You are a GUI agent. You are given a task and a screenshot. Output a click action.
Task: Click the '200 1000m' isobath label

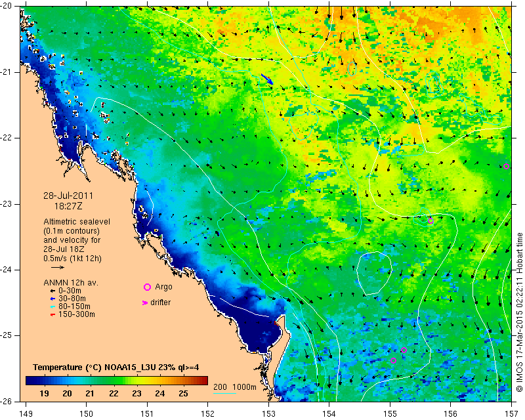click(x=235, y=387)
